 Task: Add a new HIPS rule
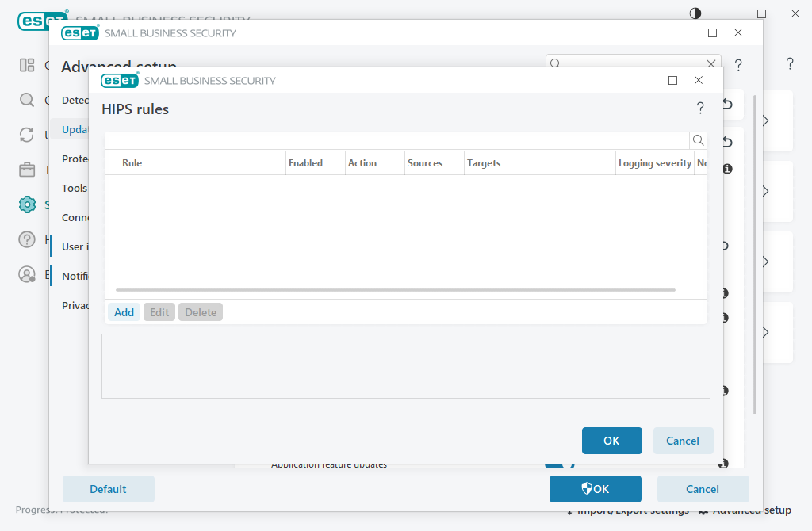pyautogui.click(x=124, y=311)
